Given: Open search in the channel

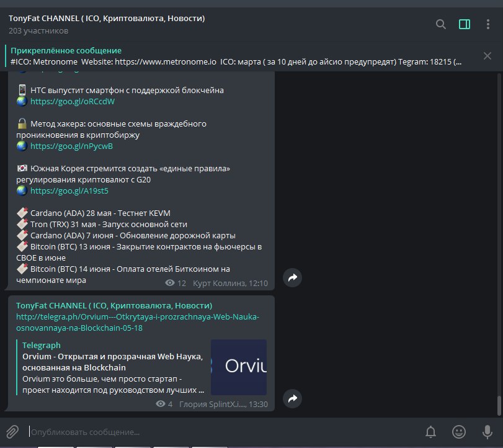Looking at the screenshot, I should coord(441,24).
